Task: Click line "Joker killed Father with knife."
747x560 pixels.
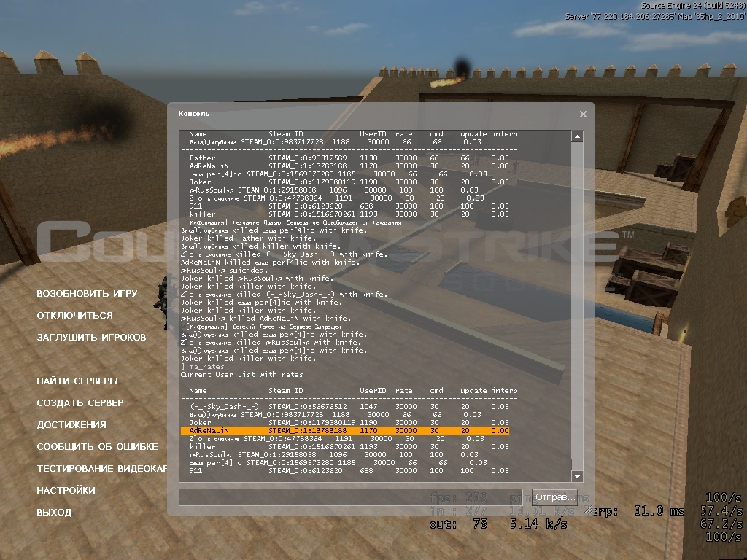Action: point(247,238)
